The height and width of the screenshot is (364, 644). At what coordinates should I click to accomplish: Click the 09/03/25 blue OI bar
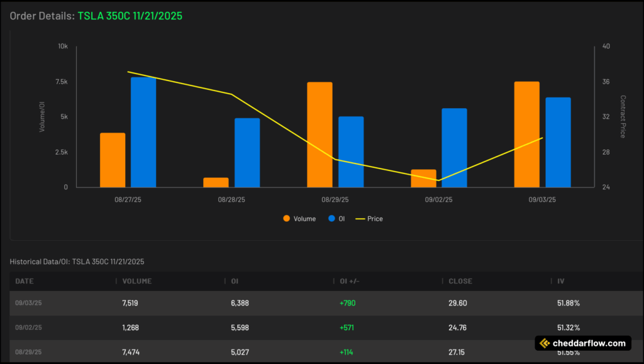point(558,143)
